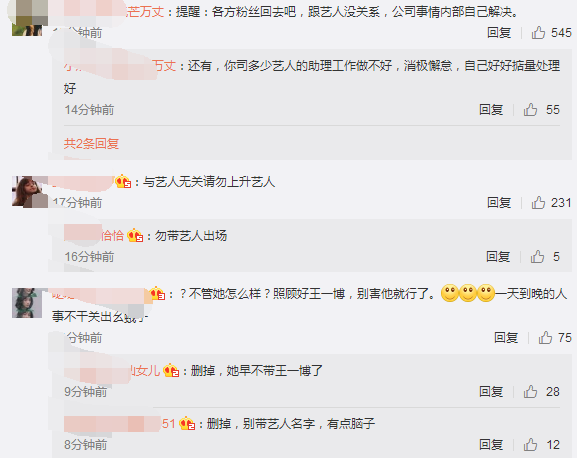Reply to 删掉，别带艺人名字 comment
This screenshot has height=458, width=577.
tap(491, 445)
